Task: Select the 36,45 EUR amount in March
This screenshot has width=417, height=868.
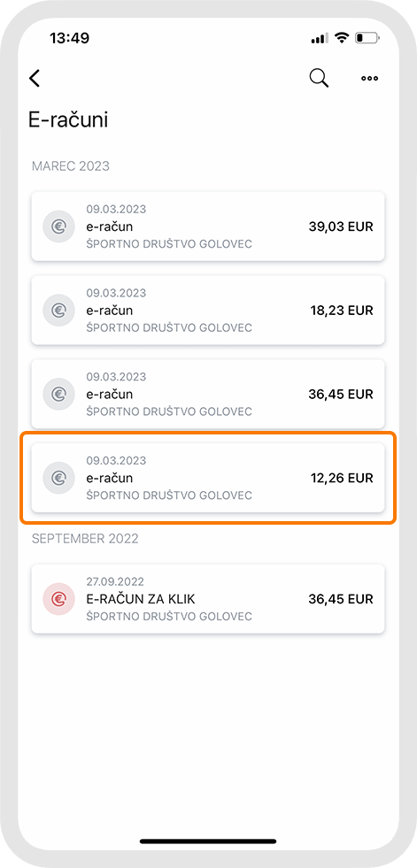Action: point(341,394)
